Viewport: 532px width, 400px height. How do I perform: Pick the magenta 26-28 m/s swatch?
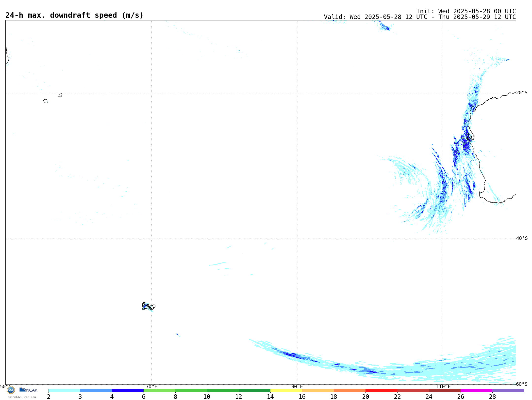click(x=477, y=390)
